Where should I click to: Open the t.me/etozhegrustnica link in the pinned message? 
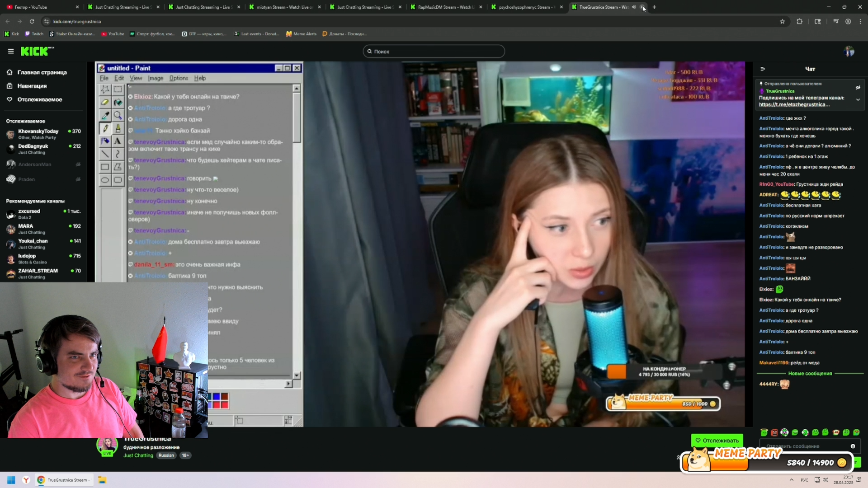coord(794,105)
